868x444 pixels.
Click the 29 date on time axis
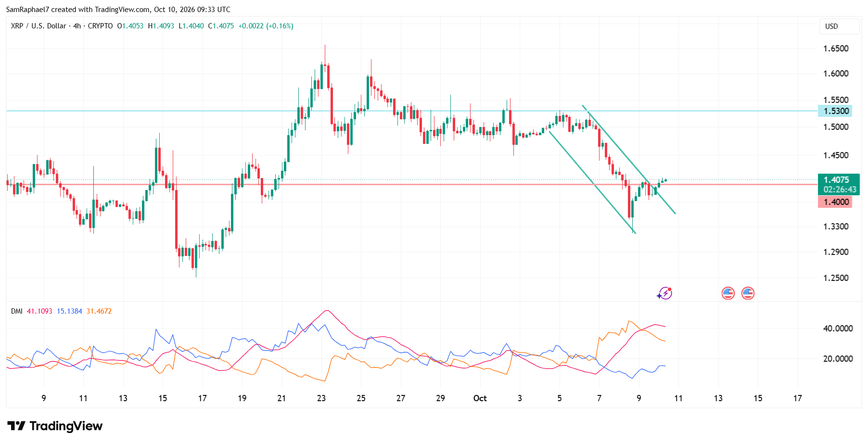point(440,398)
